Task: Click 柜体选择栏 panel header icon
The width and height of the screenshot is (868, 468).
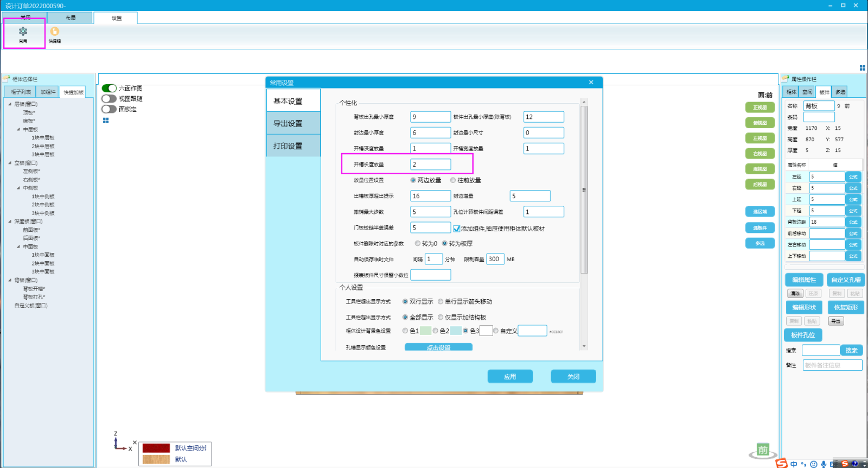Action: pyautogui.click(x=7, y=79)
